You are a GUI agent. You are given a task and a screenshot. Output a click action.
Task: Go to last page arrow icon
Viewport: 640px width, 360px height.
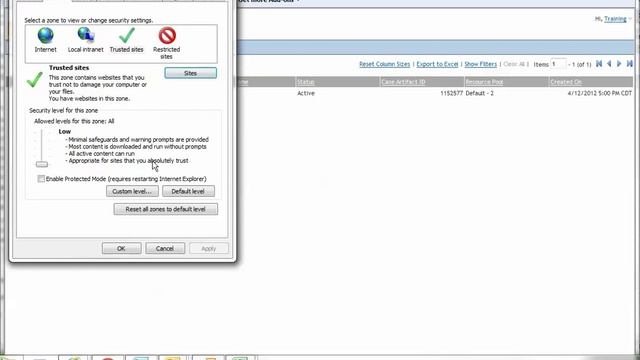click(629, 64)
